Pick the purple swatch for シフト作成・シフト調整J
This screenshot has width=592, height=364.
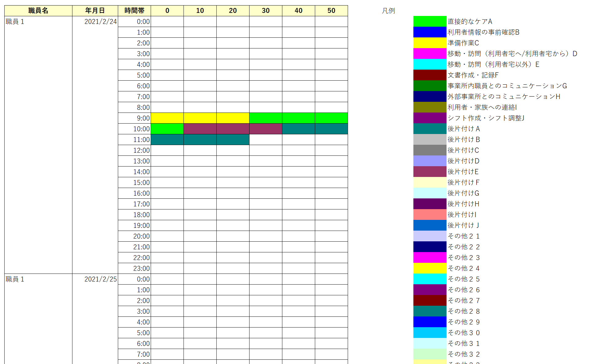[x=430, y=118]
